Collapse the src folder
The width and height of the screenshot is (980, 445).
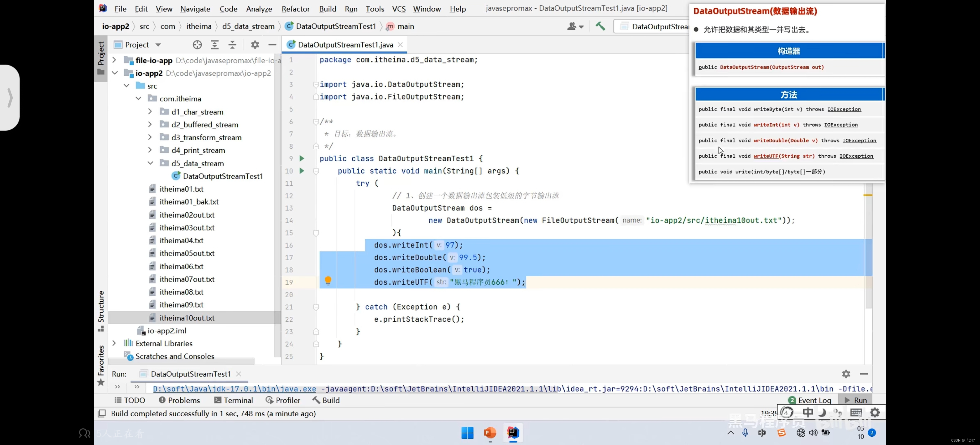tap(126, 86)
